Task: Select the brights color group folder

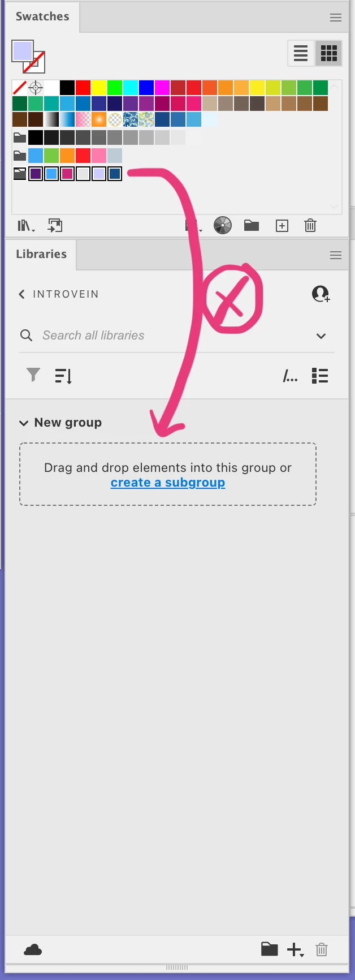Action: 20,156
